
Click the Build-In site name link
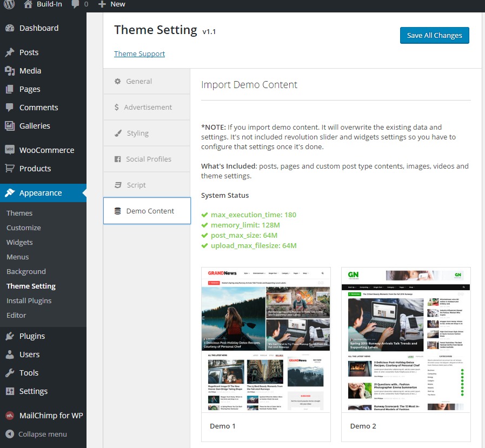pos(50,4)
